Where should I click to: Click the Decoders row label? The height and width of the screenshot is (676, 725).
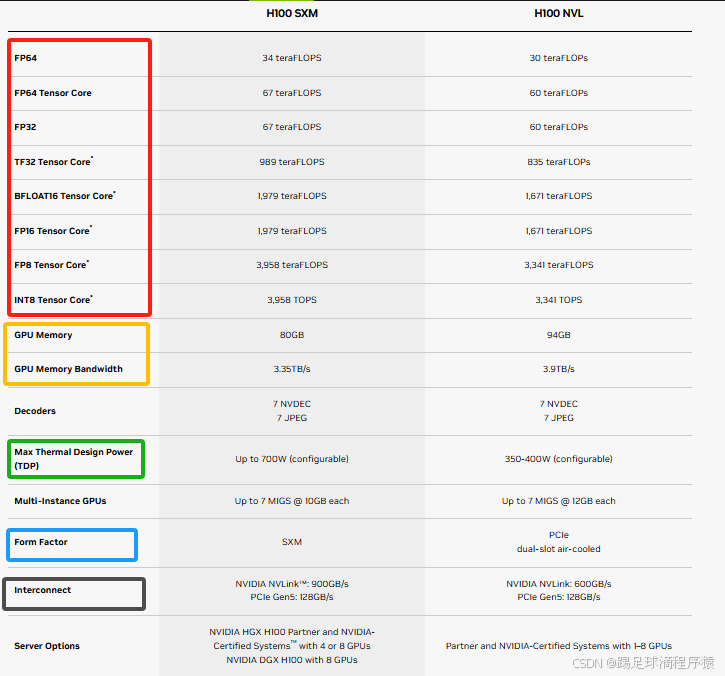(35, 411)
